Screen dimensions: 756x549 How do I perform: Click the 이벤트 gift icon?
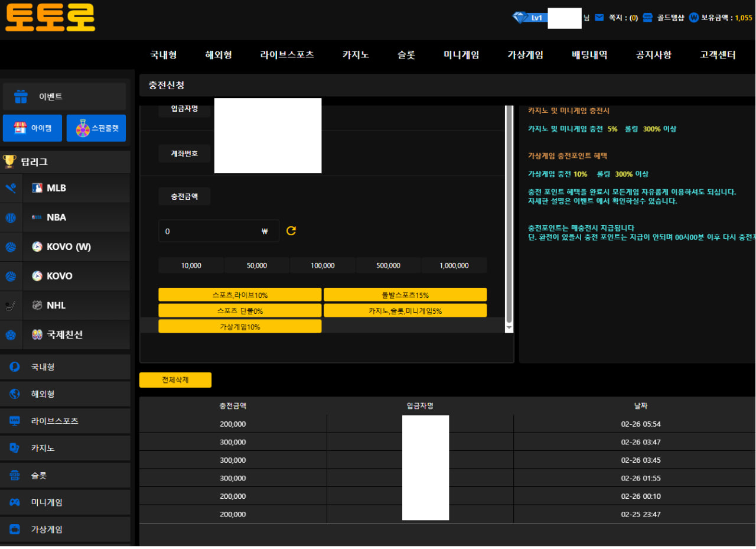[21, 96]
